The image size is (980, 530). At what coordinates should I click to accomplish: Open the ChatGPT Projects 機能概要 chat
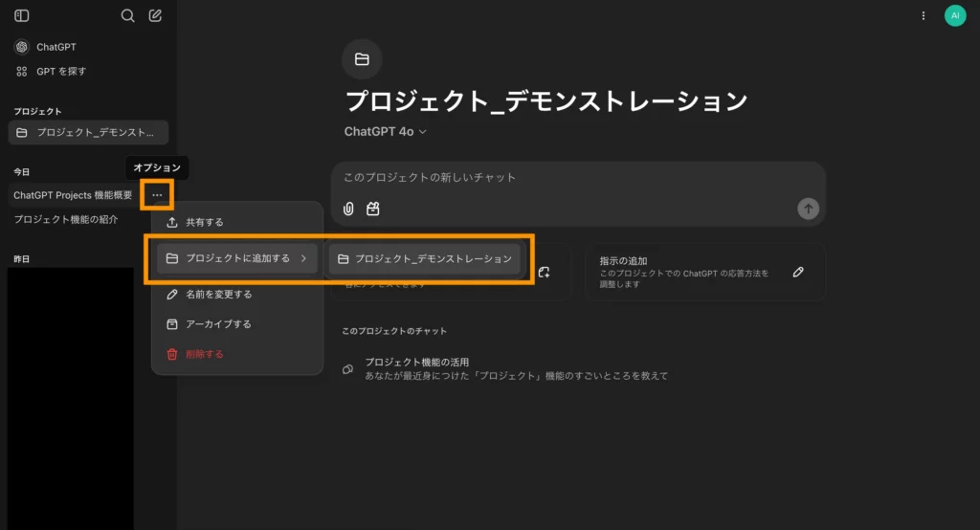(x=73, y=195)
